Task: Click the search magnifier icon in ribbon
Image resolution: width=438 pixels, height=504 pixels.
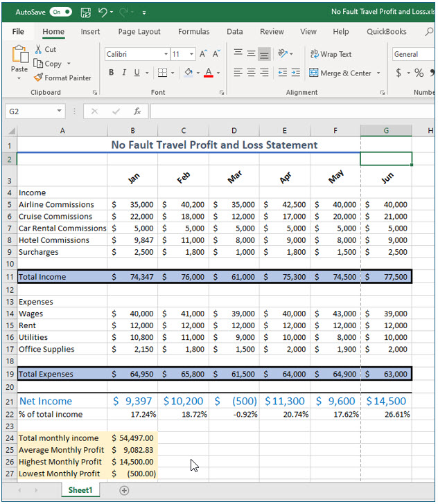Action: (x=429, y=32)
